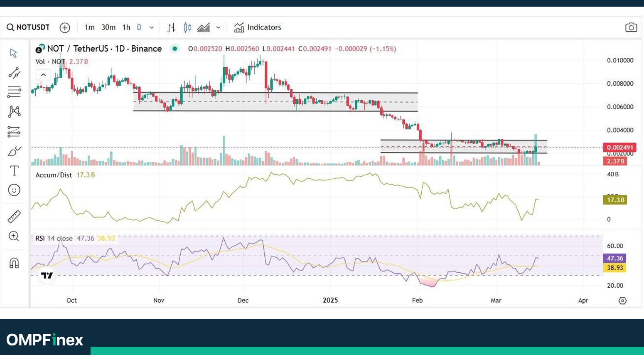Click the yellow 38.93 RSI MA label
644x355 pixels.
pyautogui.click(x=615, y=268)
